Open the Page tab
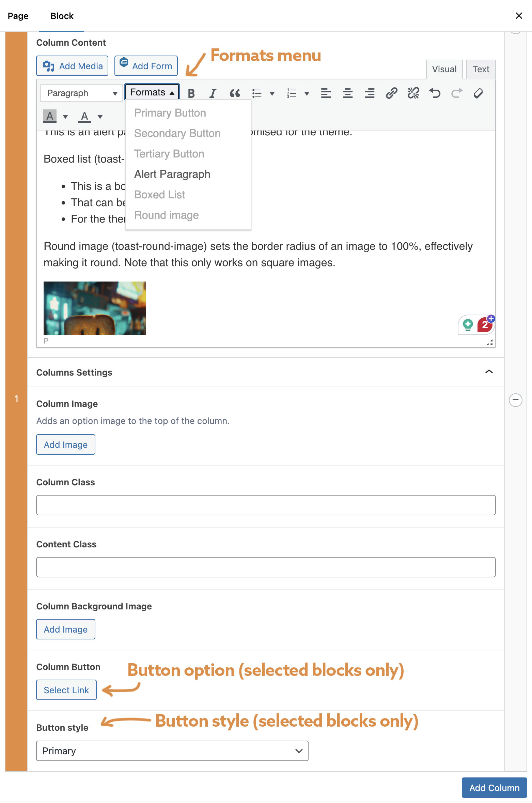This screenshot has height=803, width=532. click(x=18, y=16)
